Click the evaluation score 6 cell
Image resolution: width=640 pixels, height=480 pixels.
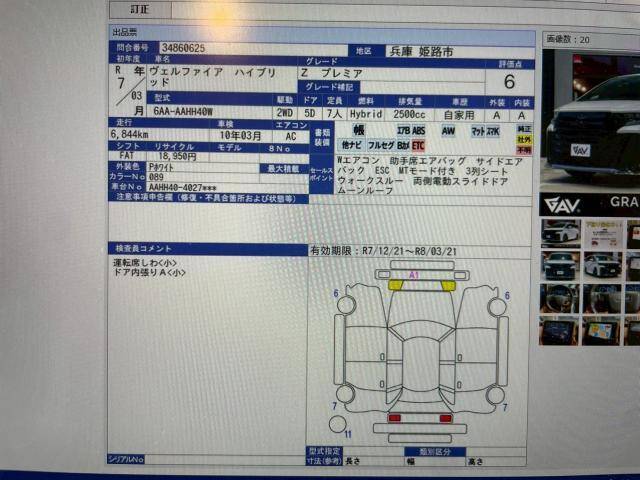(509, 82)
